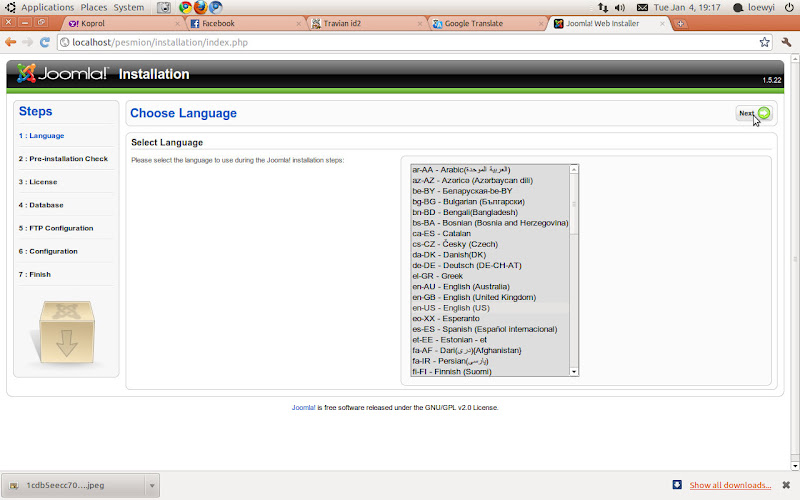Launch Firefox from the top panel
The image size is (800, 500).
[201, 7]
